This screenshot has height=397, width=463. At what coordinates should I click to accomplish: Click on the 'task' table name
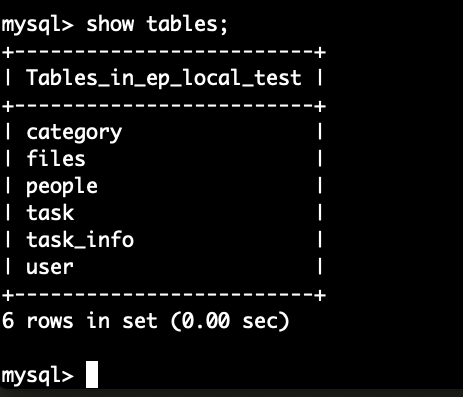(x=50, y=213)
